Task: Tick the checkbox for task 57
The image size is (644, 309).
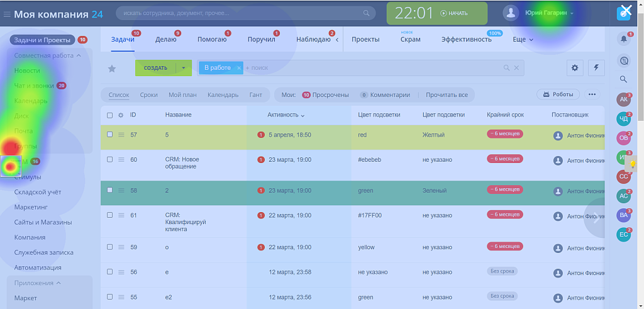Action: [x=110, y=135]
